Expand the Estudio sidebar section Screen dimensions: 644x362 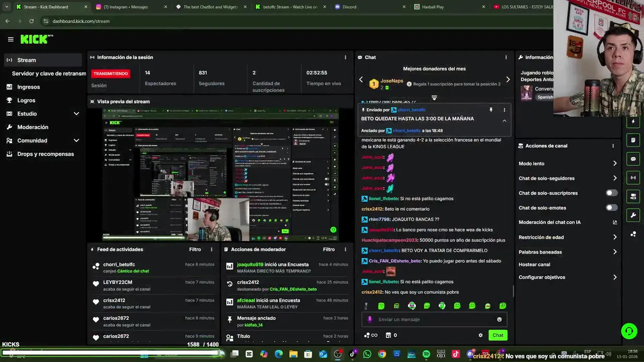pos(76,114)
